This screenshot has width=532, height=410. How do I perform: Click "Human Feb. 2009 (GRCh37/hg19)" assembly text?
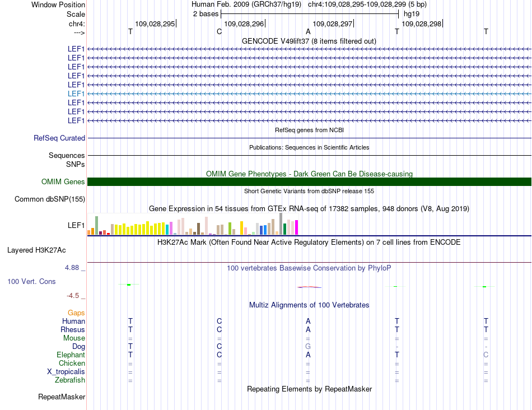[246, 4]
